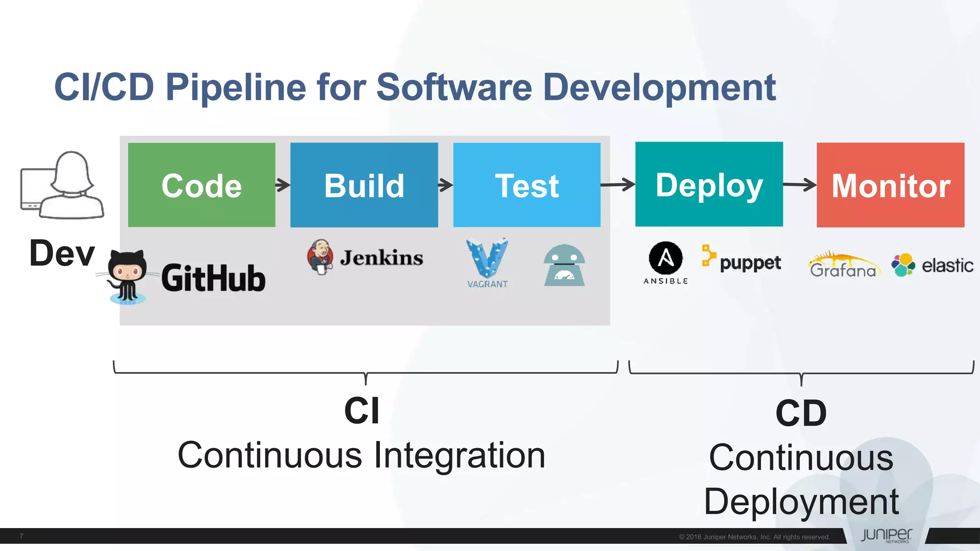Click the Jenkins butler logo
The width and height of the screenshot is (980, 551).
tap(320, 257)
